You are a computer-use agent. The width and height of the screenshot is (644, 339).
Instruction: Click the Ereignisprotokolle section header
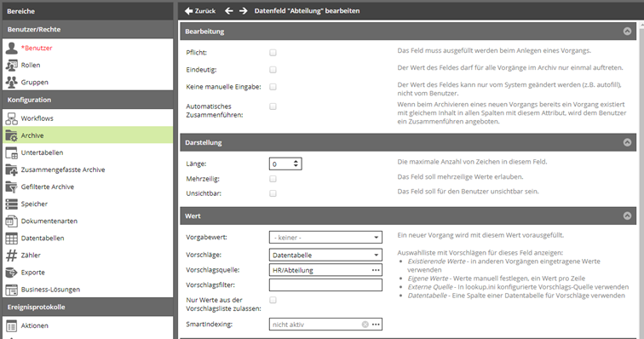(88, 307)
